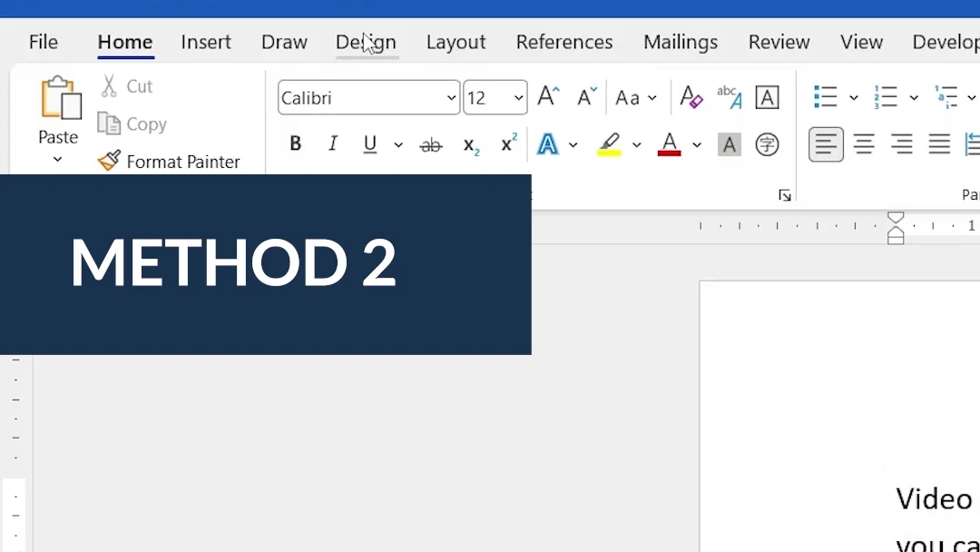
Task: Toggle Strikethrough formatting
Action: point(431,145)
